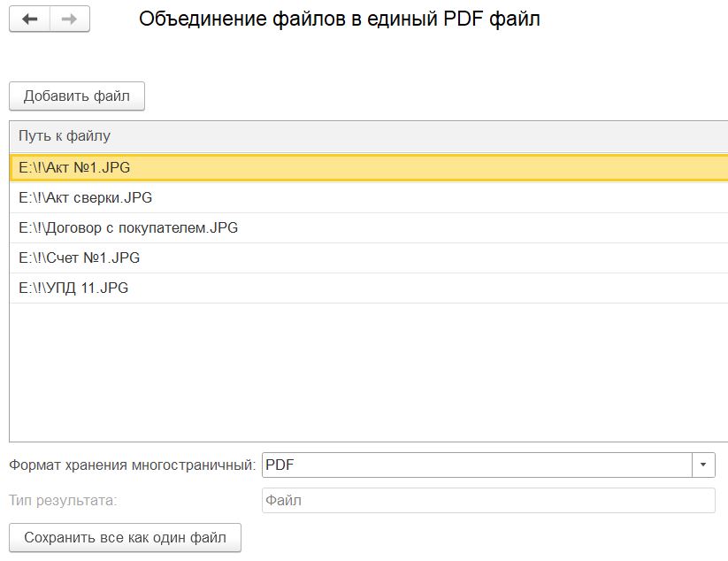Viewport: 728px width, 561px height.
Task: Click the Тип результата label
Action: pos(63,501)
